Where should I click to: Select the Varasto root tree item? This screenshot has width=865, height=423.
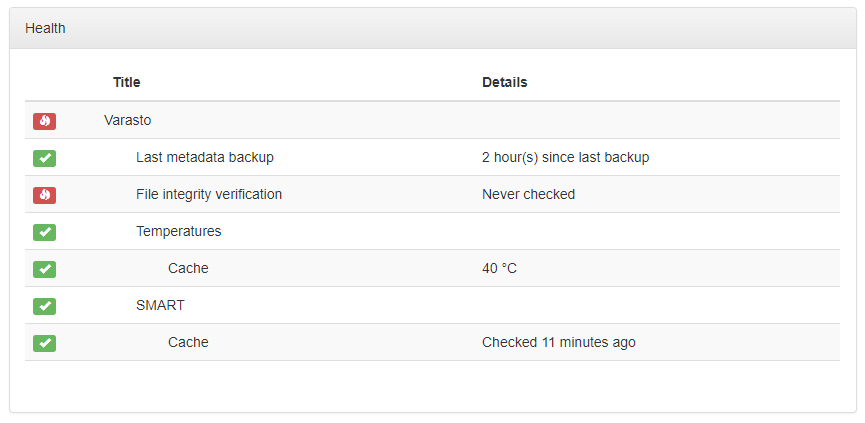[127, 120]
